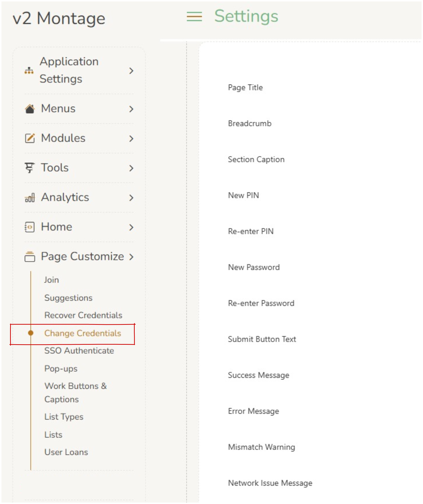Click the v2 Montage app title
The image size is (423, 504).
pos(59,18)
